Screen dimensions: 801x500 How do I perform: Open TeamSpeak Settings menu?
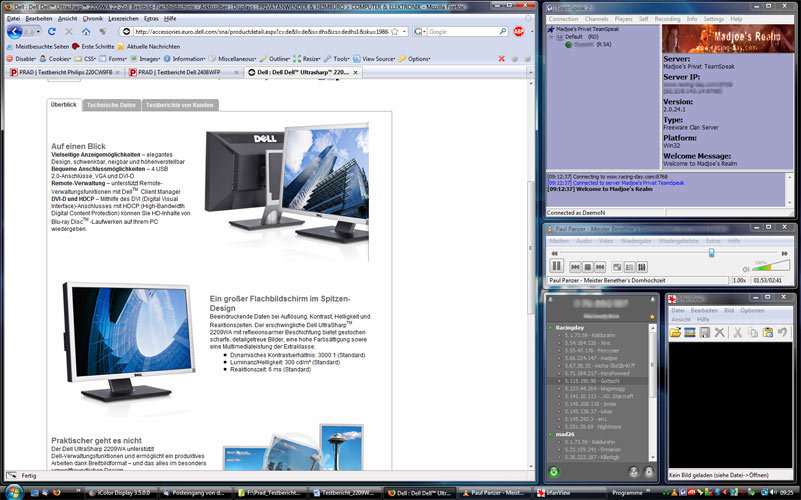713,19
